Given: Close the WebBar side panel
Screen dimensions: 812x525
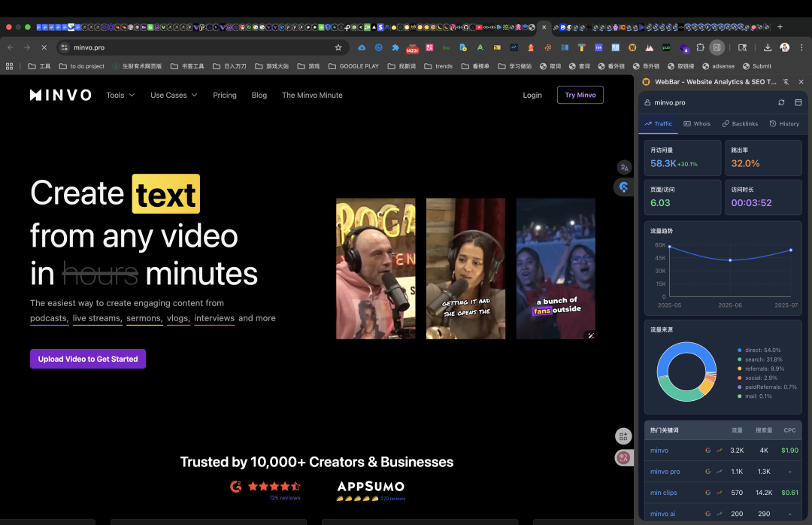Looking at the screenshot, I should click(x=801, y=82).
